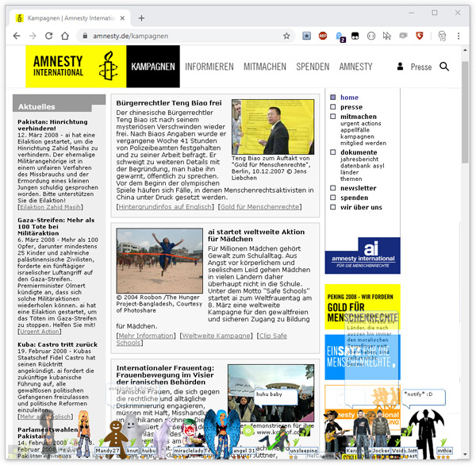Click the box next to spenden
Viewport: 476px width, 465px height.
tap(333, 198)
